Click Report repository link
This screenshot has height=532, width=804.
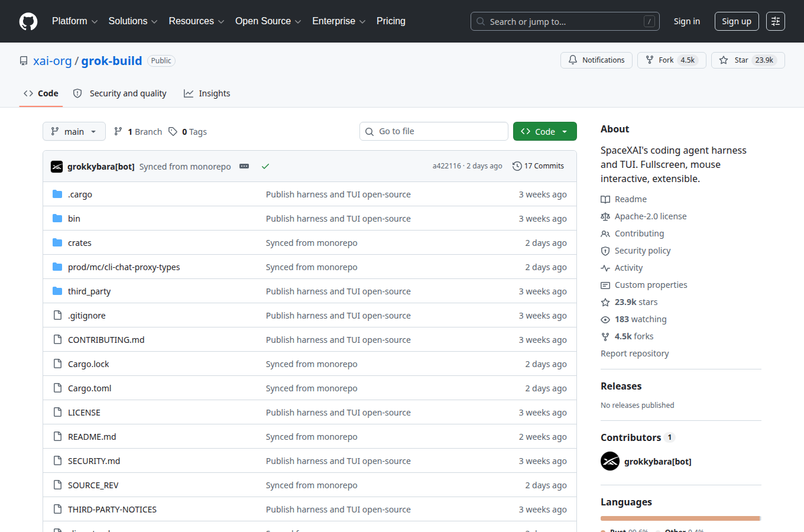click(635, 353)
